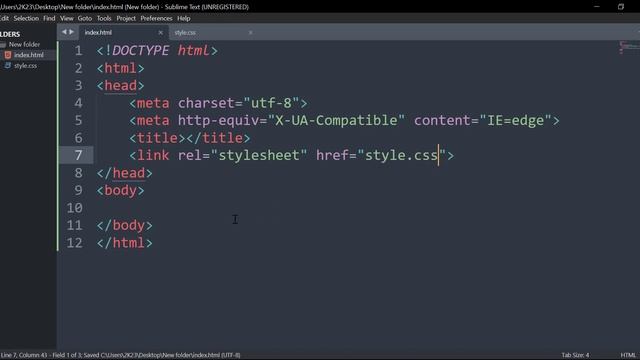Click line number 7 in the gutter
Viewport: 640px width, 360px height.
coord(78,155)
